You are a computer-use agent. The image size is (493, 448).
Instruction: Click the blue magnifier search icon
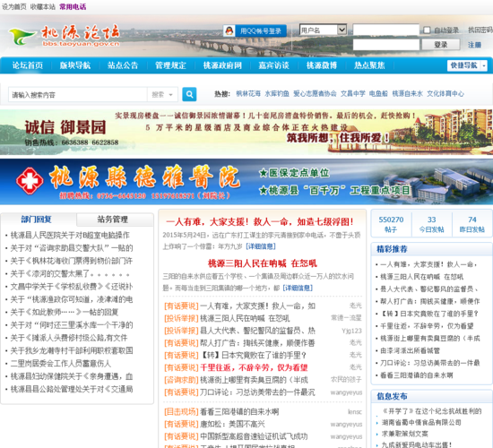click(189, 94)
